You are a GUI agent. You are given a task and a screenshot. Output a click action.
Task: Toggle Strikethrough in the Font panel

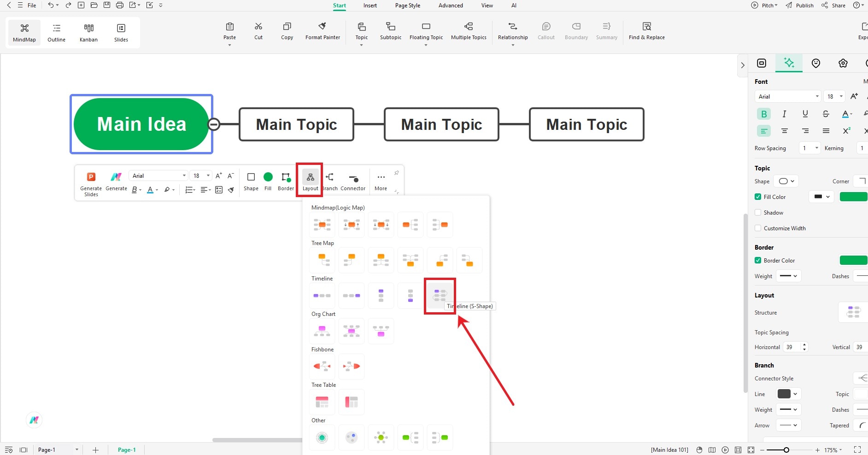(826, 114)
